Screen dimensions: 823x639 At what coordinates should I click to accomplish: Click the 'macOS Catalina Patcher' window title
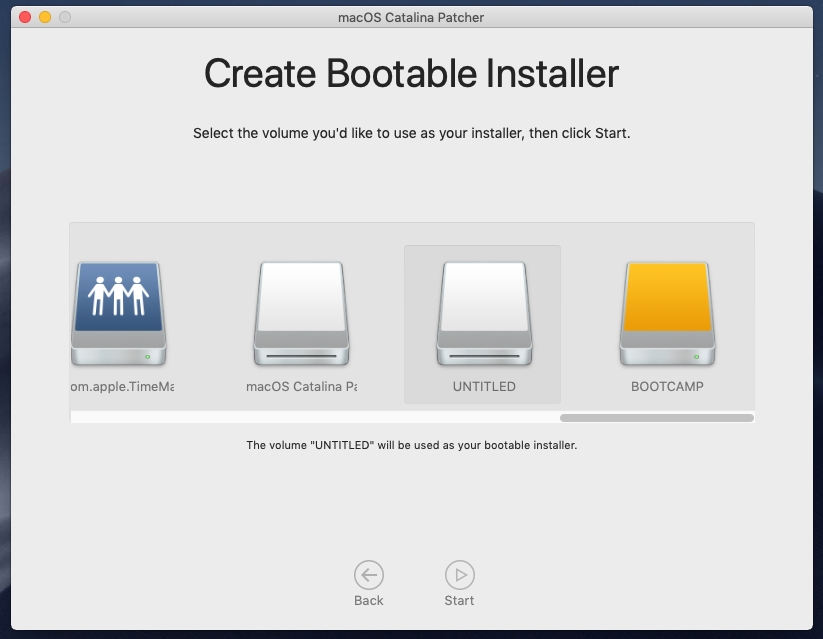pyautogui.click(x=411, y=17)
